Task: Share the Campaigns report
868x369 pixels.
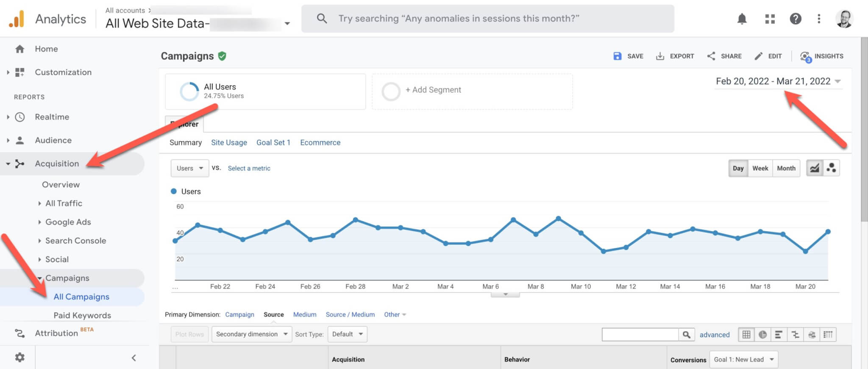Action: tap(724, 56)
